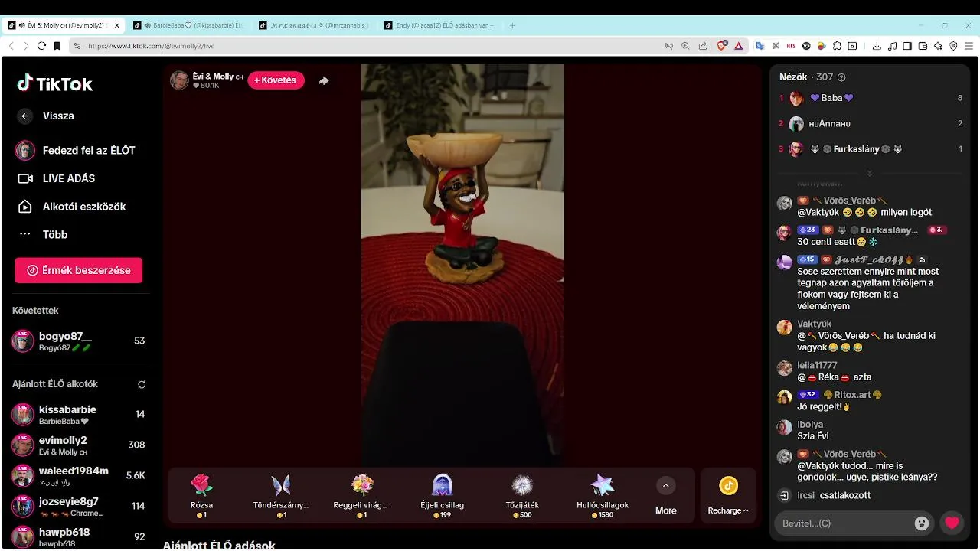
Task: Click the HLS extension icon
Action: (x=791, y=46)
